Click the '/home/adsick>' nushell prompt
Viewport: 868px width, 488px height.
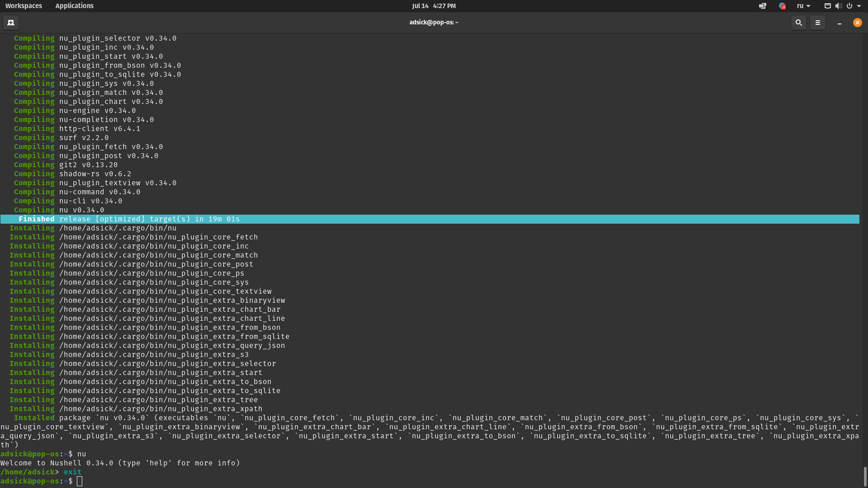tap(29, 472)
